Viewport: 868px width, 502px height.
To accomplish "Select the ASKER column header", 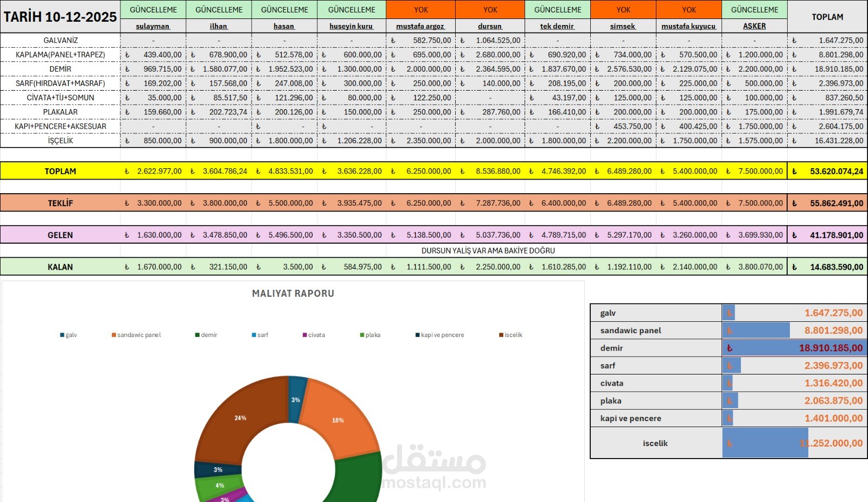I will [755, 26].
